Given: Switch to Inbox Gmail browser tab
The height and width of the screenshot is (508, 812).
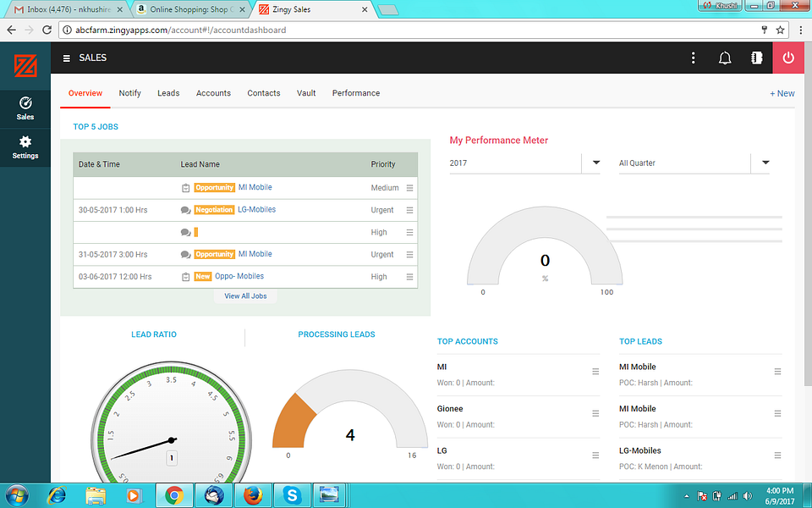Looking at the screenshot, I should 68,9.
